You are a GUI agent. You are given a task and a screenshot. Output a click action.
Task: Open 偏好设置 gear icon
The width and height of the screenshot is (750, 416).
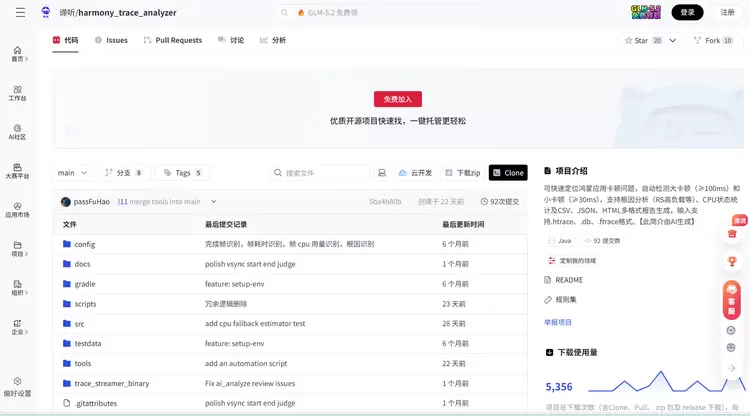(x=17, y=381)
